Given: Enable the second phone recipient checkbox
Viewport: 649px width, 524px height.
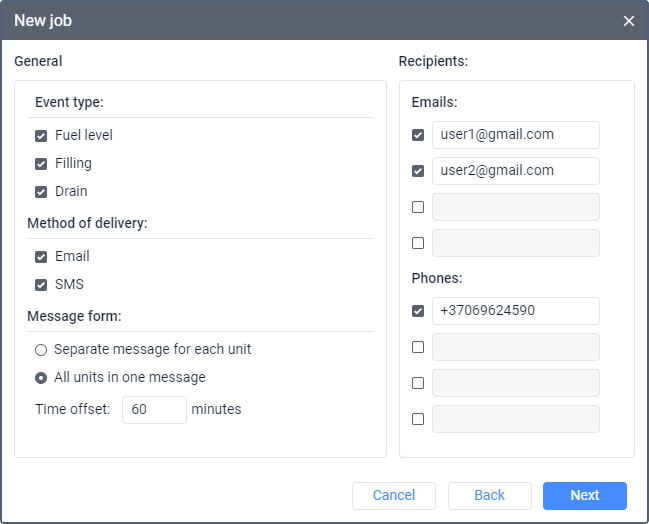Looking at the screenshot, I should click(x=418, y=347).
